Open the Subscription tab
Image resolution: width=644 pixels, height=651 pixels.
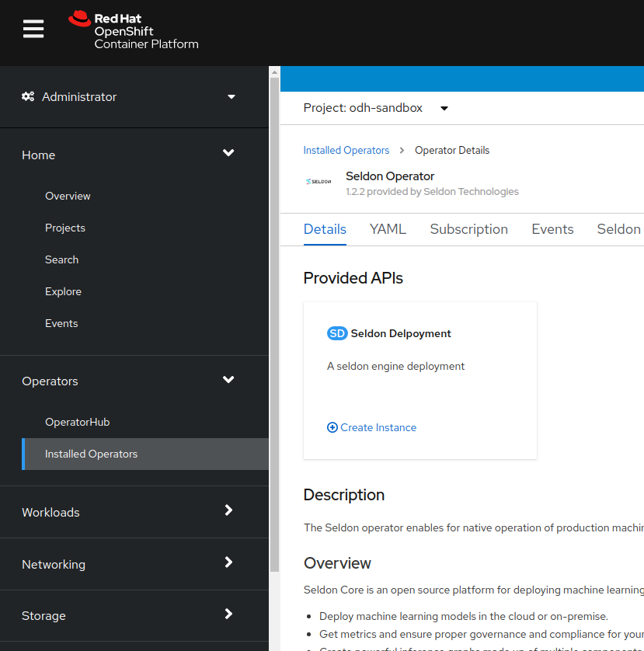pos(468,229)
